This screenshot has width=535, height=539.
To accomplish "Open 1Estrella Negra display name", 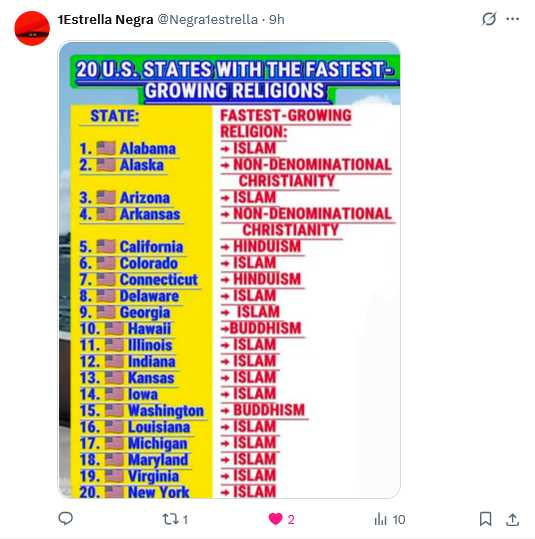I will tap(105, 20).
